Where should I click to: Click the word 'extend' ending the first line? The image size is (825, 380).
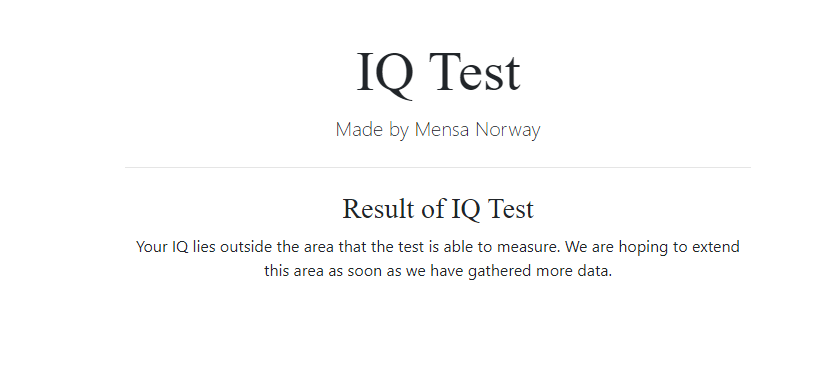click(716, 247)
